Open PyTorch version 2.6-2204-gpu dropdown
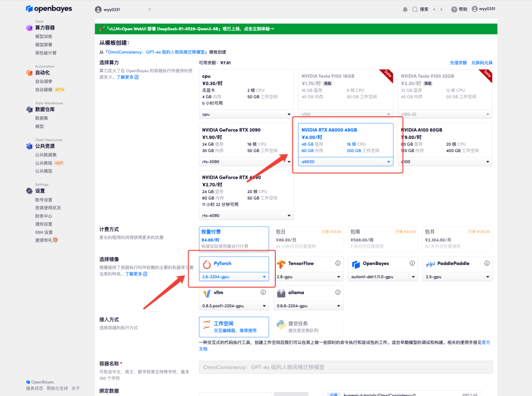 point(234,277)
